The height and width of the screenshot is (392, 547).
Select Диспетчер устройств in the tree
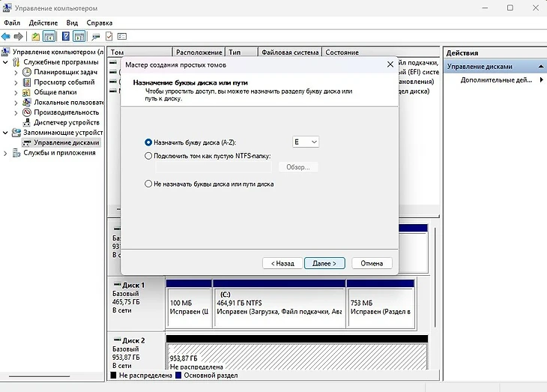coord(66,122)
